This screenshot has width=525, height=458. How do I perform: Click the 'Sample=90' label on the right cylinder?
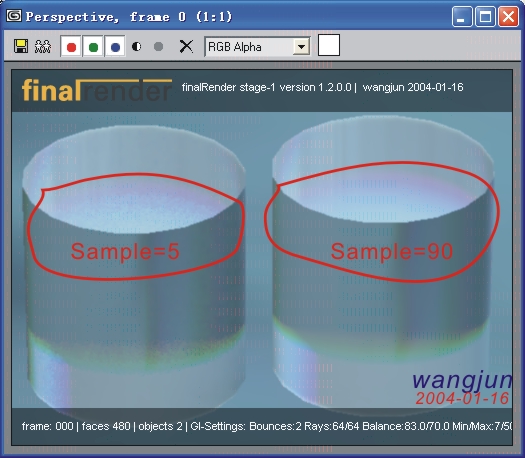coord(392,251)
